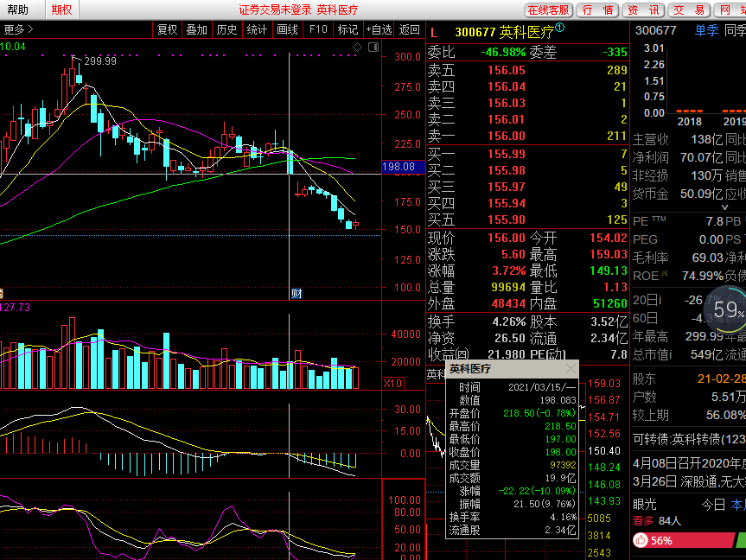
Task: Click the 现价 156.00 value
Action: [507, 238]
